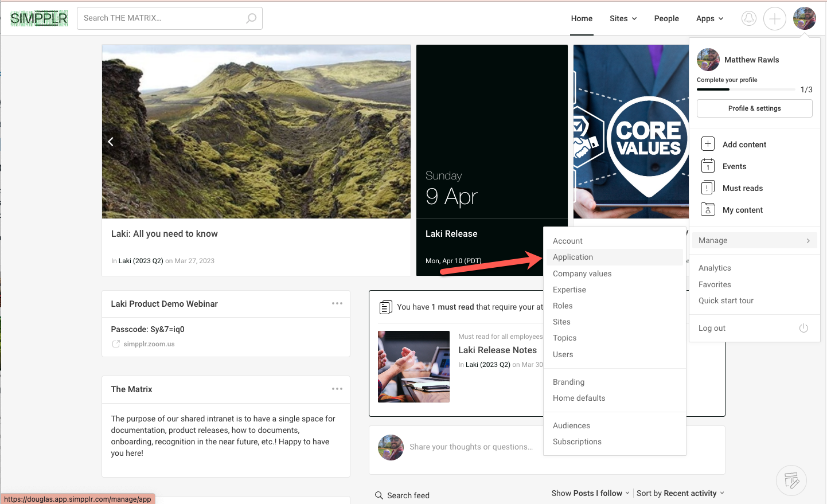
Task: Click the Add content plus icon
Action: 708,144
